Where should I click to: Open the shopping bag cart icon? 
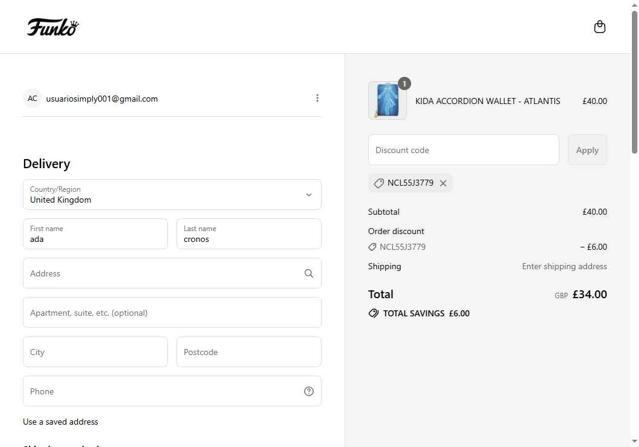point(599,27)
